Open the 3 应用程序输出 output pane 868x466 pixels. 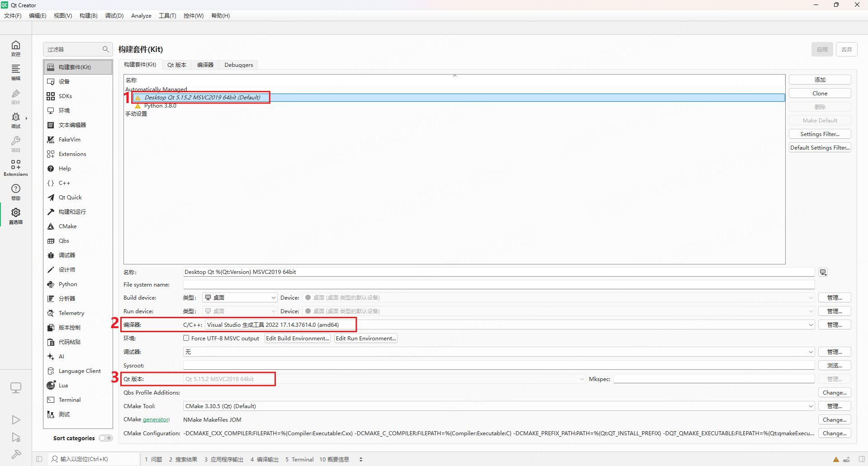pyautogui.click(x=224, y=459)
